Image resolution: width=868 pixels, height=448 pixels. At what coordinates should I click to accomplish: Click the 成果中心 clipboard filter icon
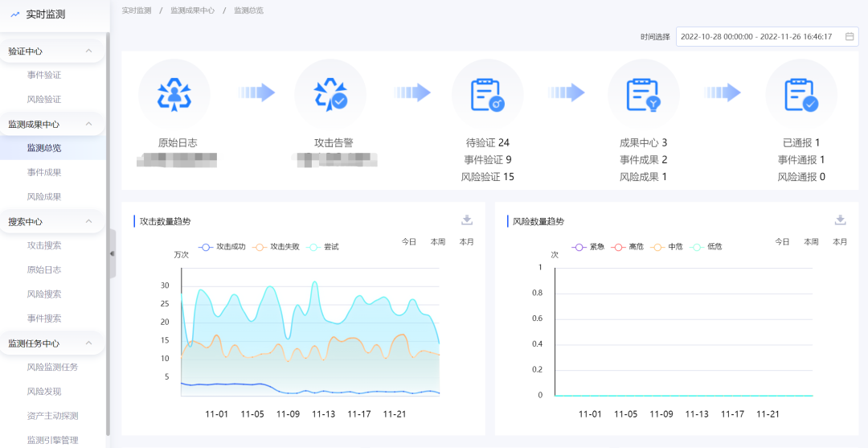(x=643, y=94)
